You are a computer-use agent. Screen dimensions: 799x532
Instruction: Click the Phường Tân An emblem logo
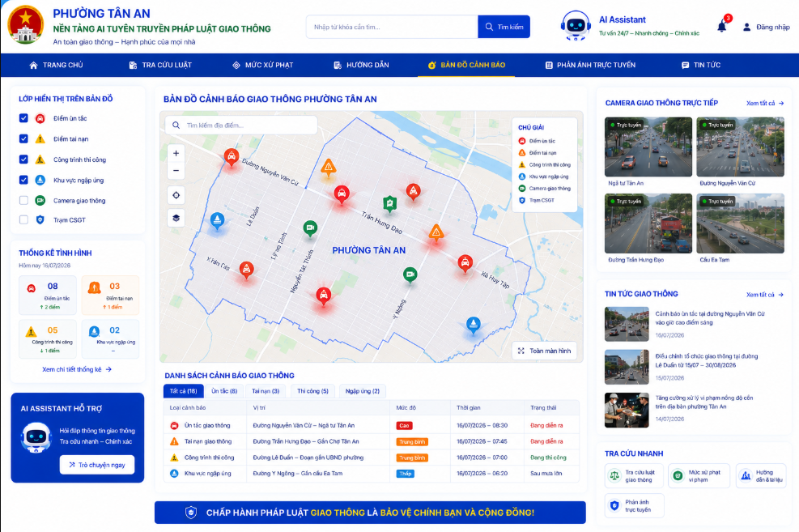point(25,24)
